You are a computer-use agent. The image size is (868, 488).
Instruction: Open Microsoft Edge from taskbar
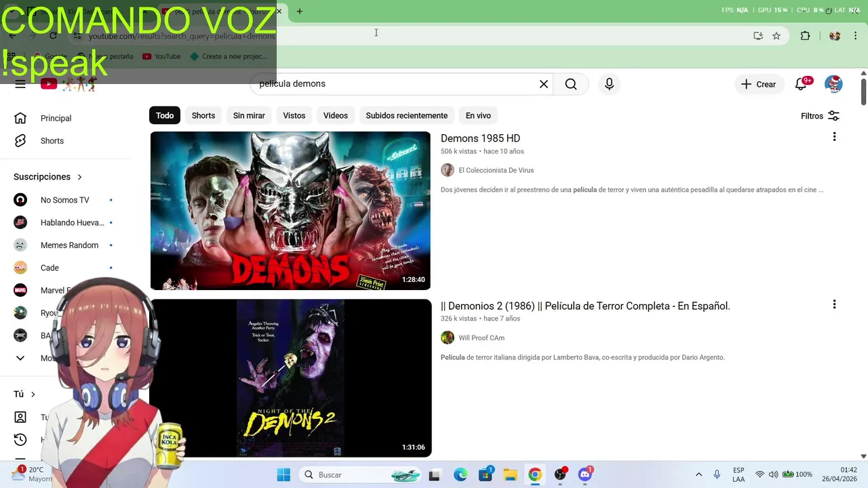(x=460, y=474)
